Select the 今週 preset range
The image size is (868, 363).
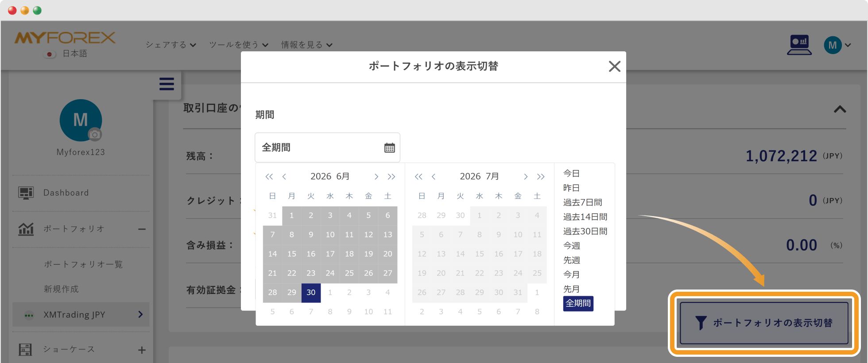pyautogui.click(x=571, y=246)
